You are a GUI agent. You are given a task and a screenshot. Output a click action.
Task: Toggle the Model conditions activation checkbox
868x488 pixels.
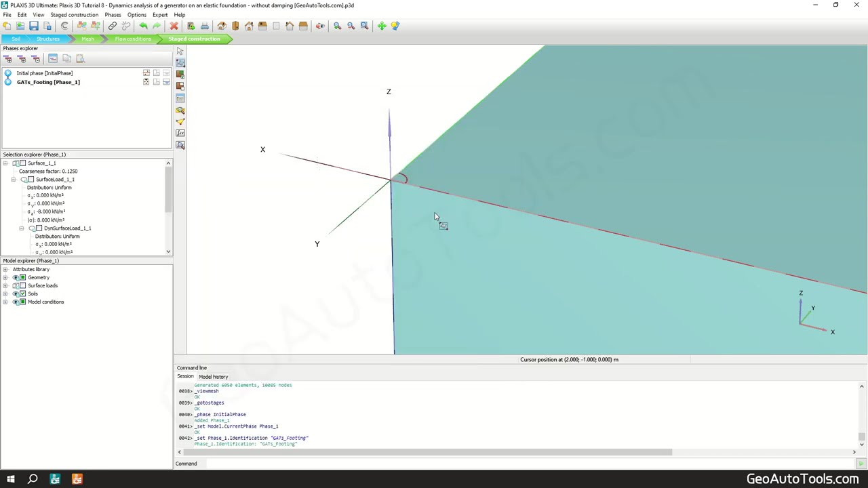pyautogui.click(x=22, y=302)
